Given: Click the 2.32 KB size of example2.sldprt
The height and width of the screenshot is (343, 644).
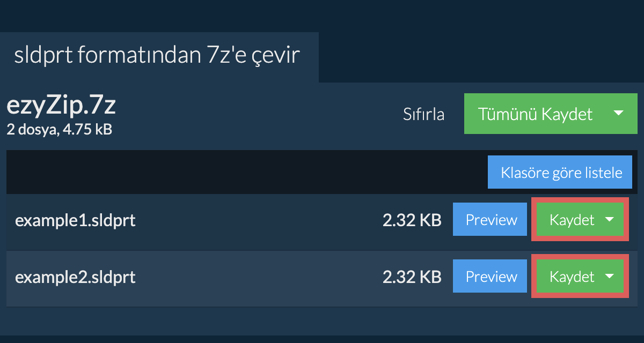Looking at the screenshot, I should 412,277.
